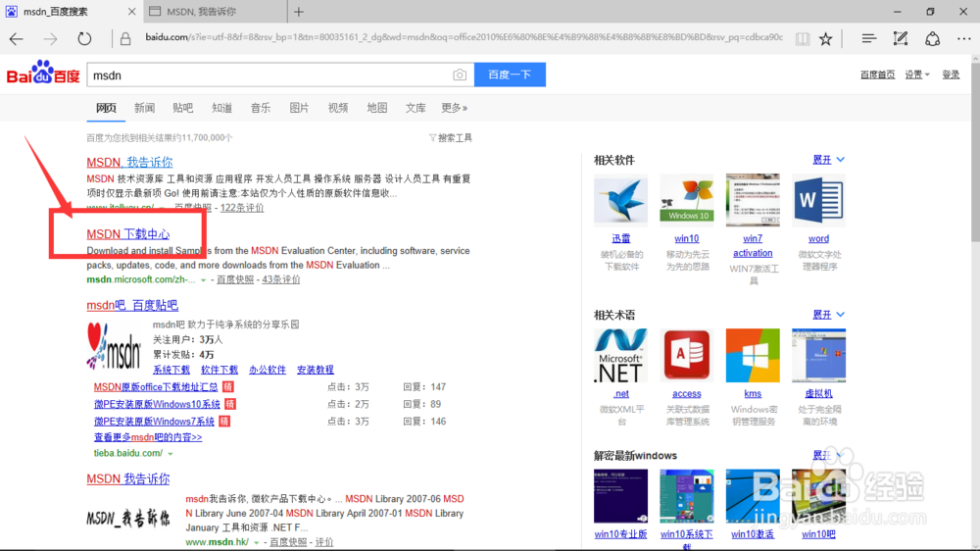The image size is (980, 551).
Task: Select 新闻 search tab
Action: click(x=144, y=108)
